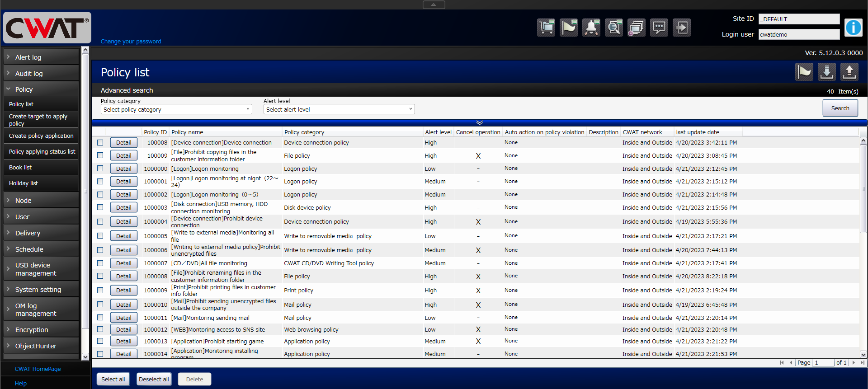Image resolution: width=868 pixels, height=389 pixels.
Task: Collapse advanced search with double chevron
Action: tap(480, 123)
